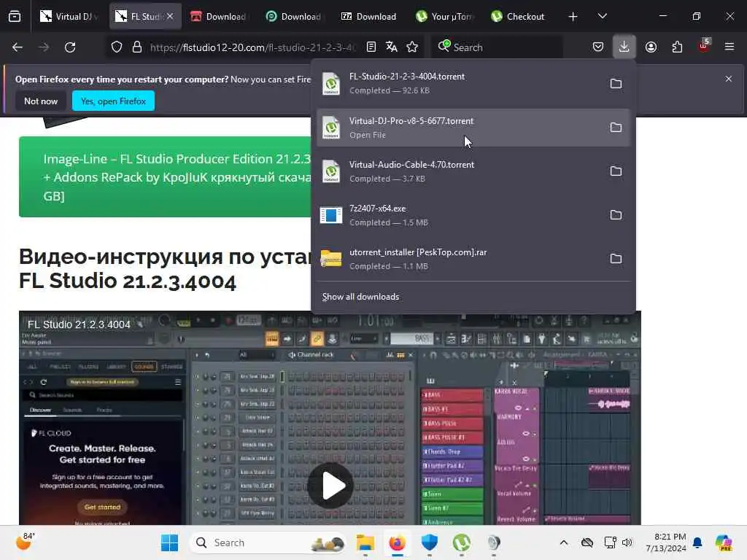The width and height of the screenshot is (747, 560).
Task: Click the Not now button
Action: 41,101
